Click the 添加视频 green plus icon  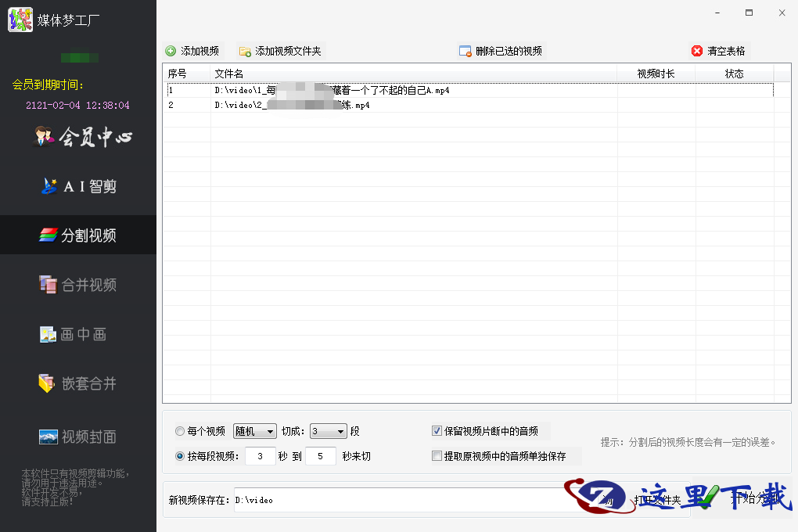pos(171,51)
